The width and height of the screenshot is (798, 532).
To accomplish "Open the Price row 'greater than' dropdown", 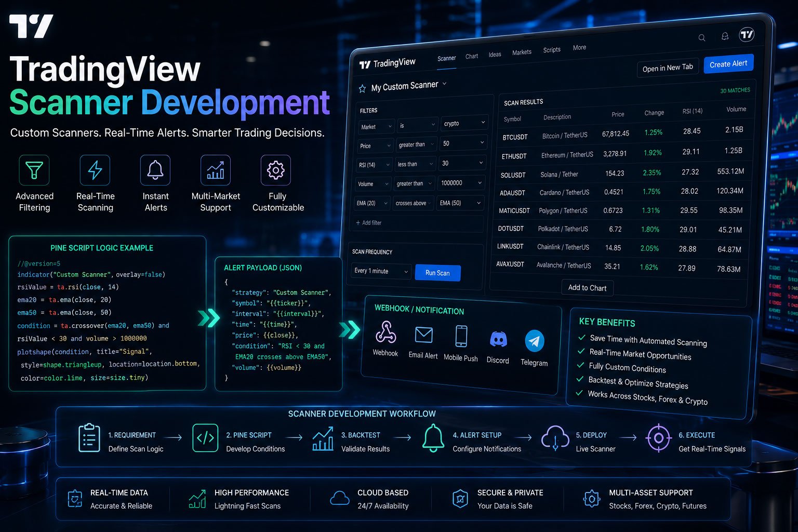I will (417, 144).
